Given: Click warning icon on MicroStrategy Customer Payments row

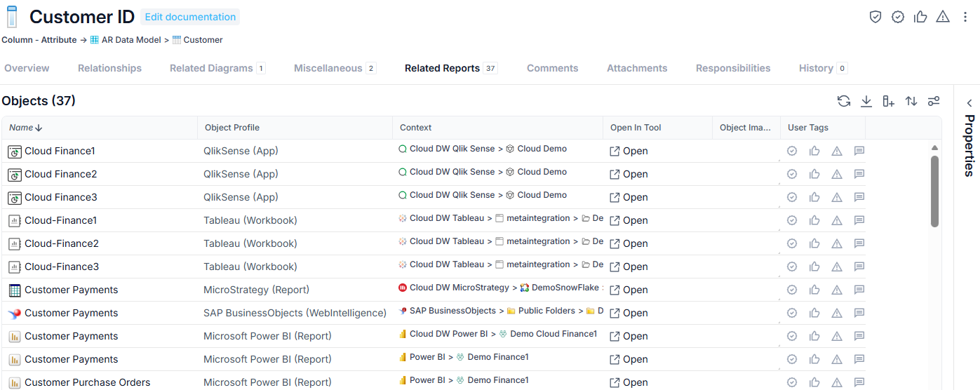Looking at the screenshot, I should (837, 290).
